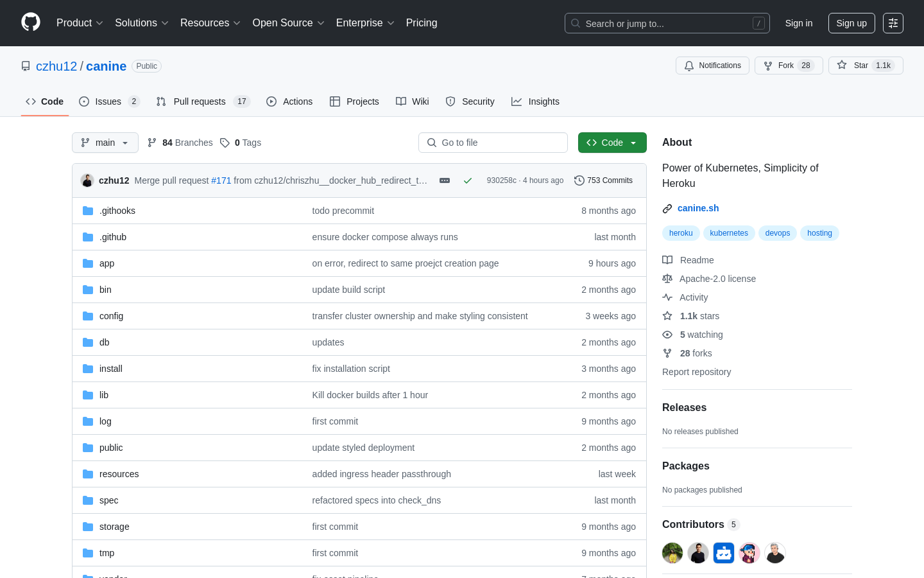Expand the Open Source menu

(x=288, y=22)
